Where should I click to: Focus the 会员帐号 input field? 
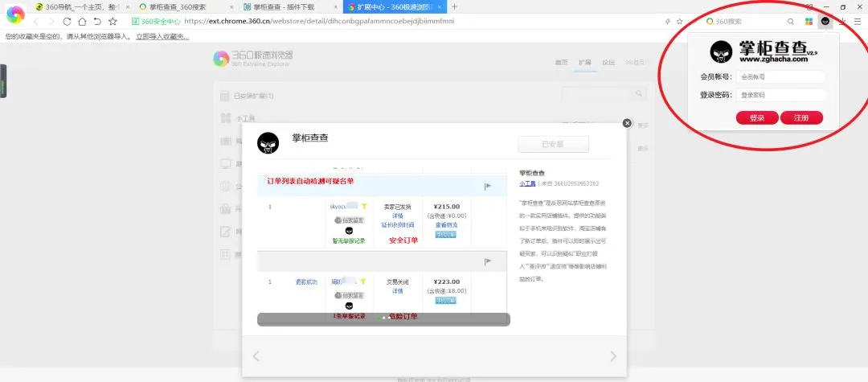[781, 77]
